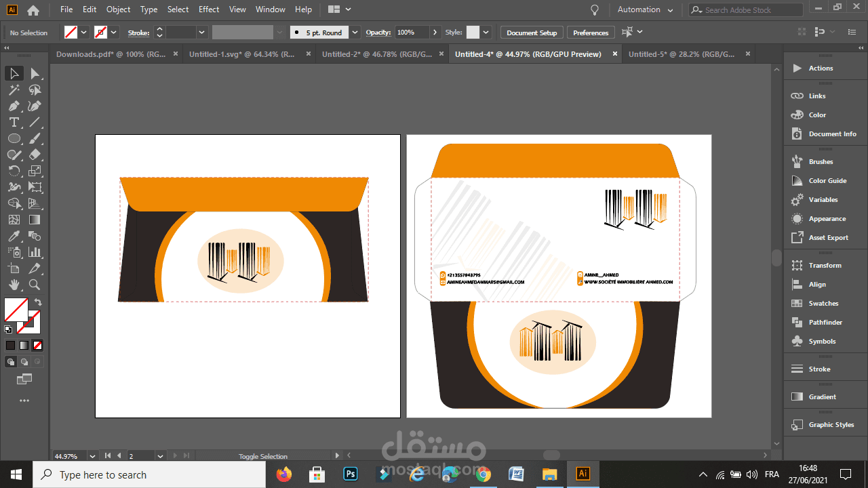
Task: Open the zoom level dropdown in status bar
Action: coord(91,456)
